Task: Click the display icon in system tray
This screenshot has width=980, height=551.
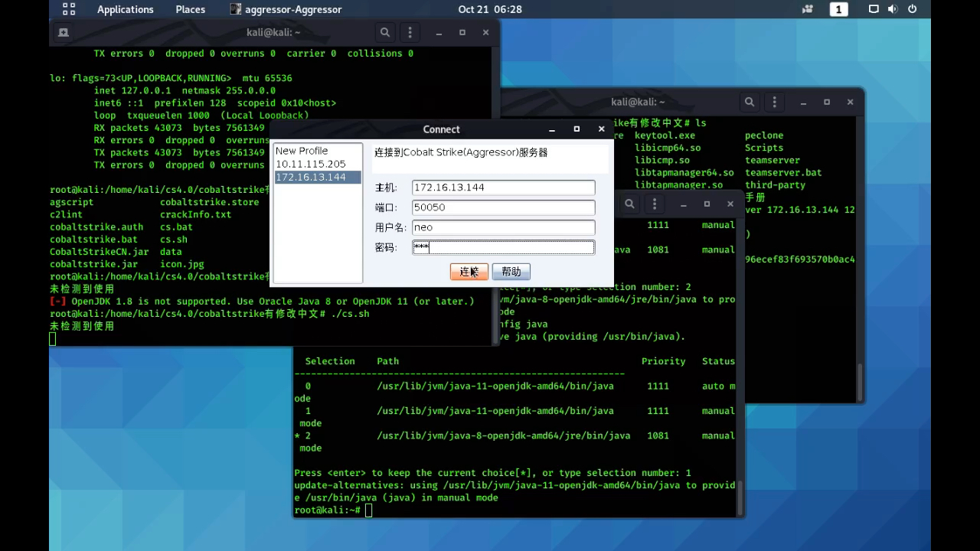Action: (x=874, y=9)
